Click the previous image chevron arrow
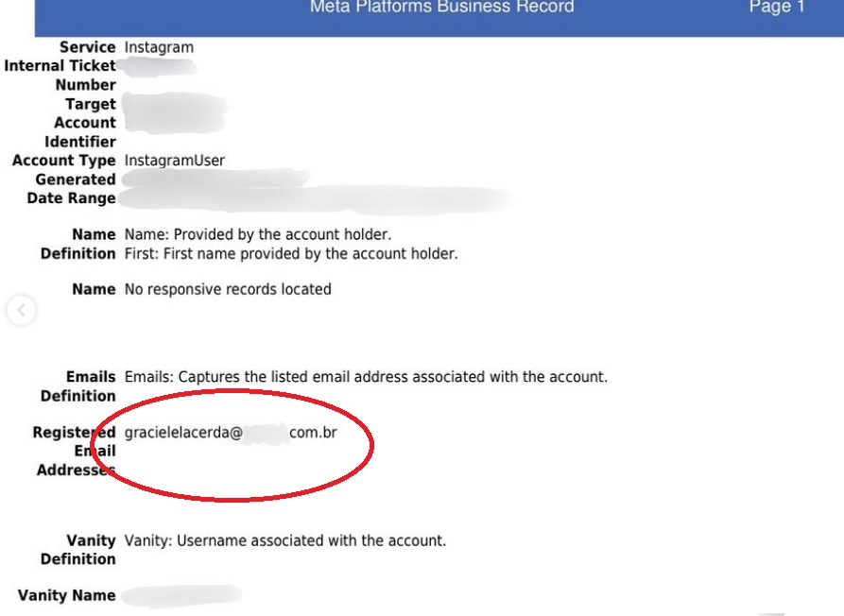The height and width of the screenshot is (616, 844). point(21,310)
